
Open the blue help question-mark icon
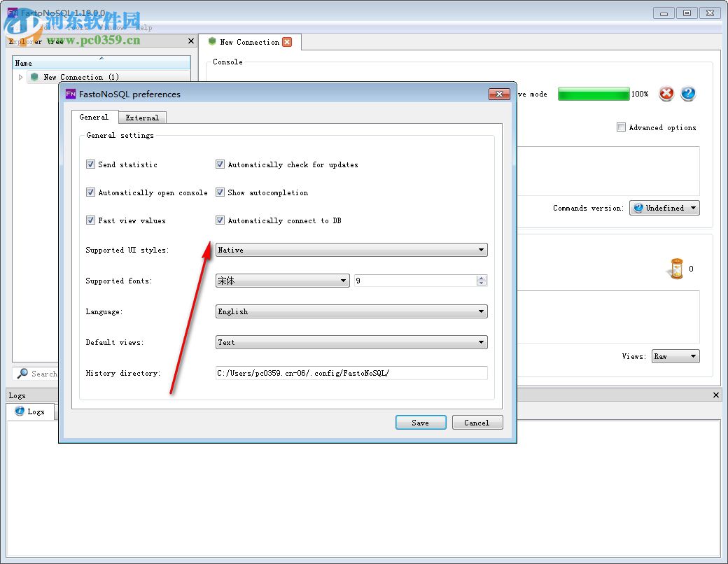coord(688,94)
